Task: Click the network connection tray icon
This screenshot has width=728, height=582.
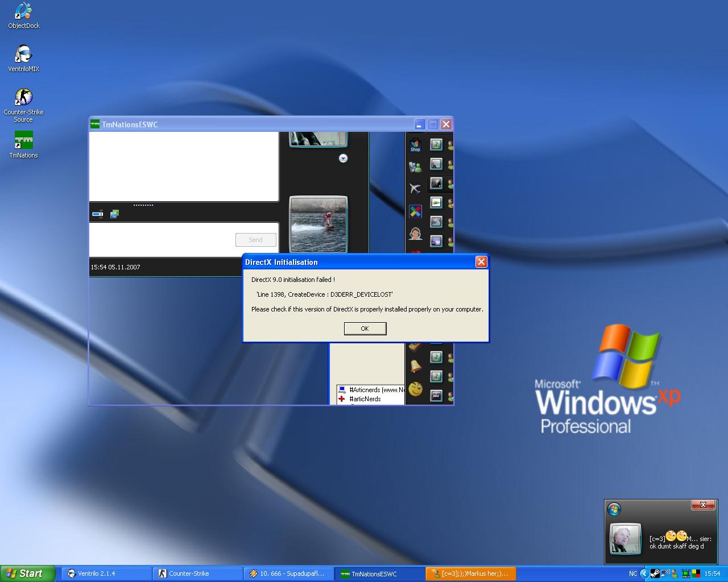Action: coord(665,573)
